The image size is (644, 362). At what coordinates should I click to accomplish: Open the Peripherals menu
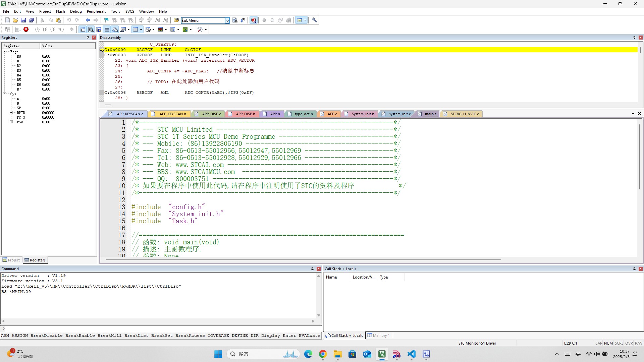[96, 11]
